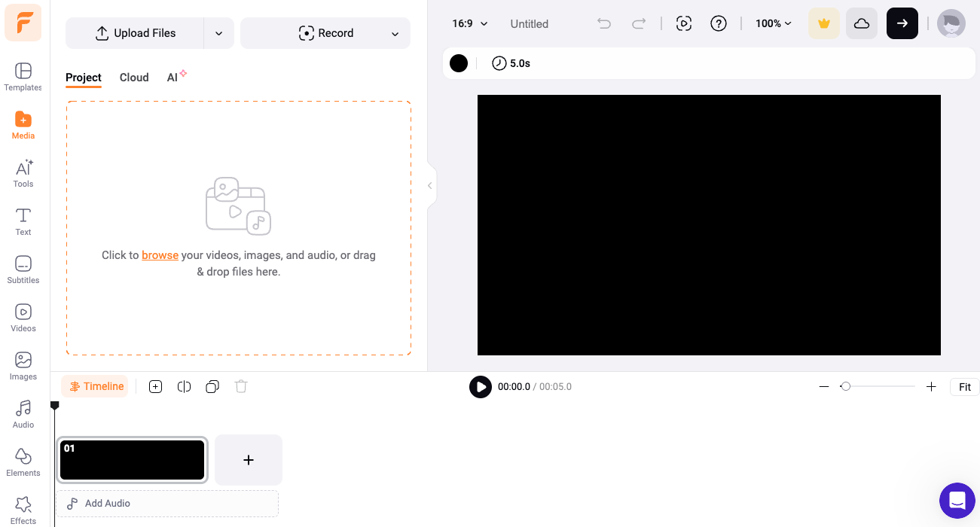This screenshot has width=980, height=527.
Task: Open the background color swatch
Action: (458, 63)
